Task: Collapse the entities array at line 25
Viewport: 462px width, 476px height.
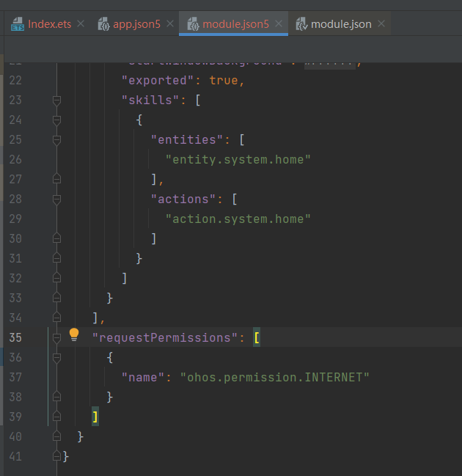Action: (x=56, y=140)
